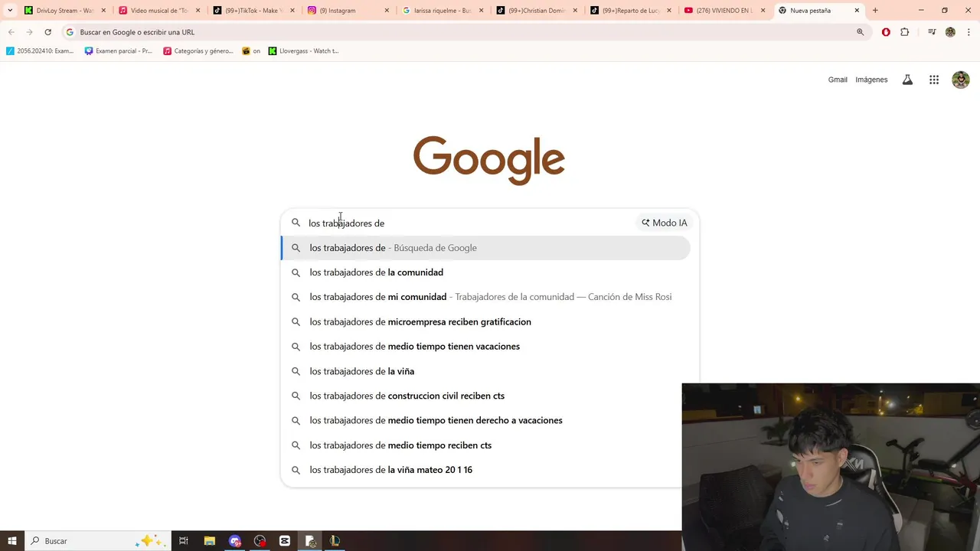
Task: Close the Instagram tab
Action: pyautogui.click(x=387, y=11)
